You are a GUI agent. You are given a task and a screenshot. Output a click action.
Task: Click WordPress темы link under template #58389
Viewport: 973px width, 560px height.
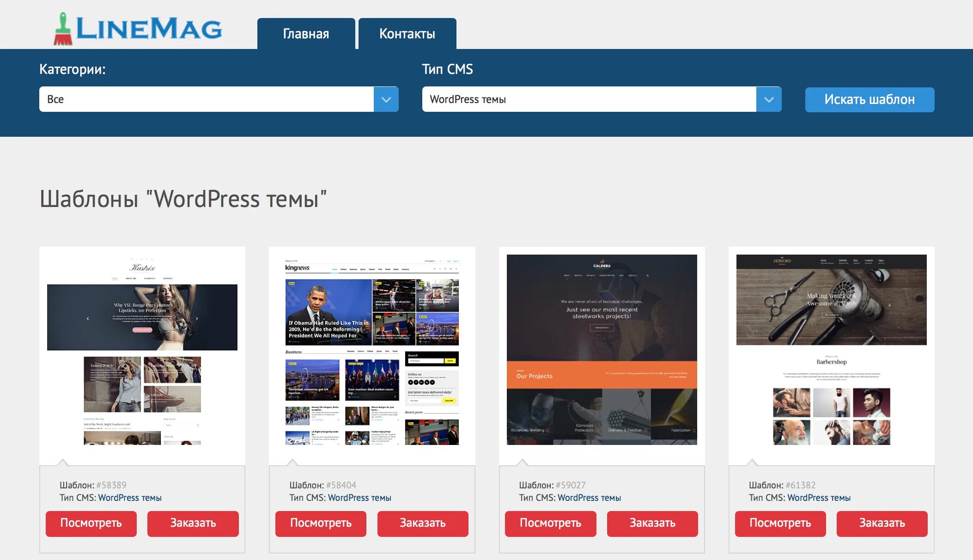click(130, 498)
